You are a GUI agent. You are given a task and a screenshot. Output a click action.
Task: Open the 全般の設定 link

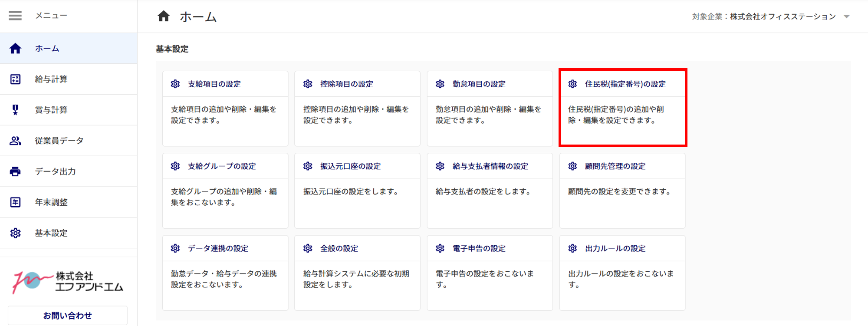click(x=339, y=248)
